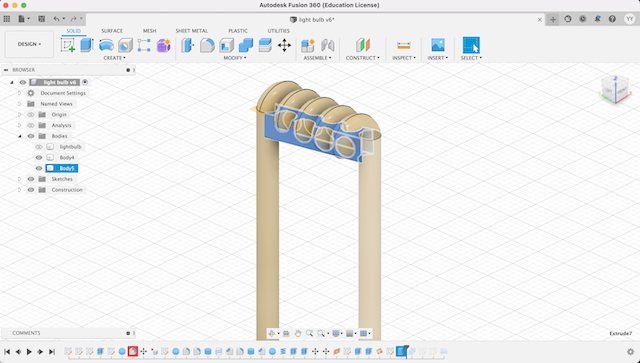640x363 pixels.
Task: Open the SELECT dropdown menu
Action: [471, 58]
